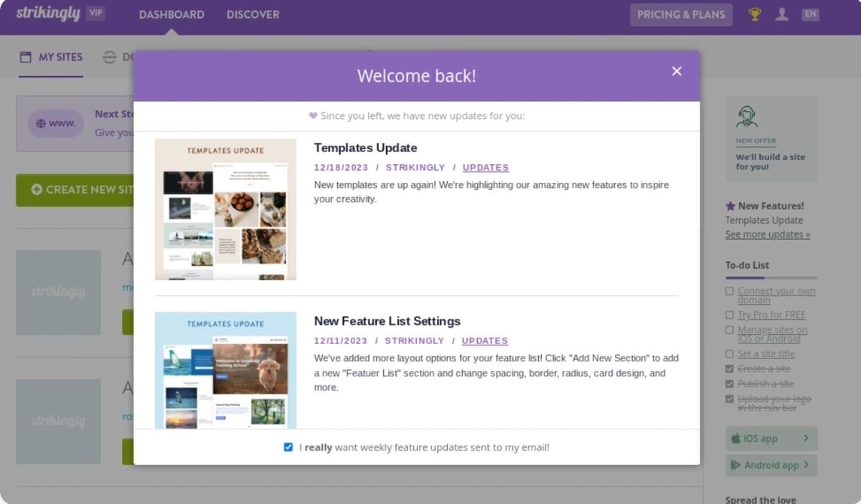Click See more updates link
This screenshot has height=504, width=861.
point(768,234)
